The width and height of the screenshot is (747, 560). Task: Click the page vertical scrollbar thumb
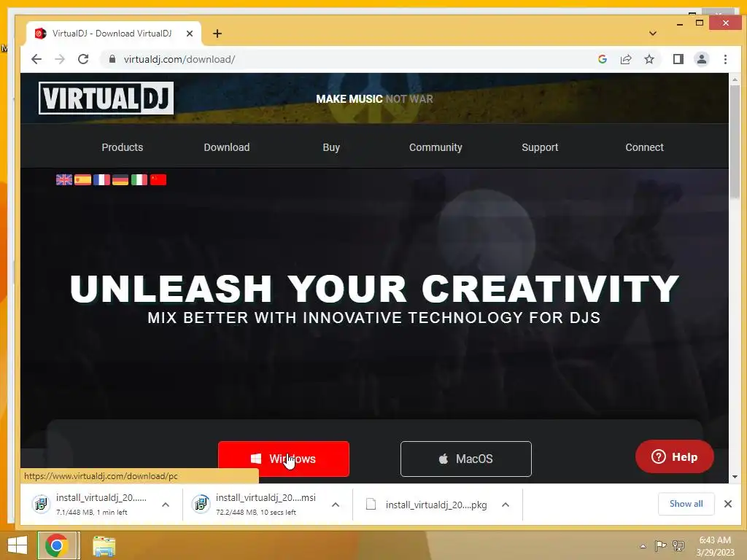click(735, 143)
